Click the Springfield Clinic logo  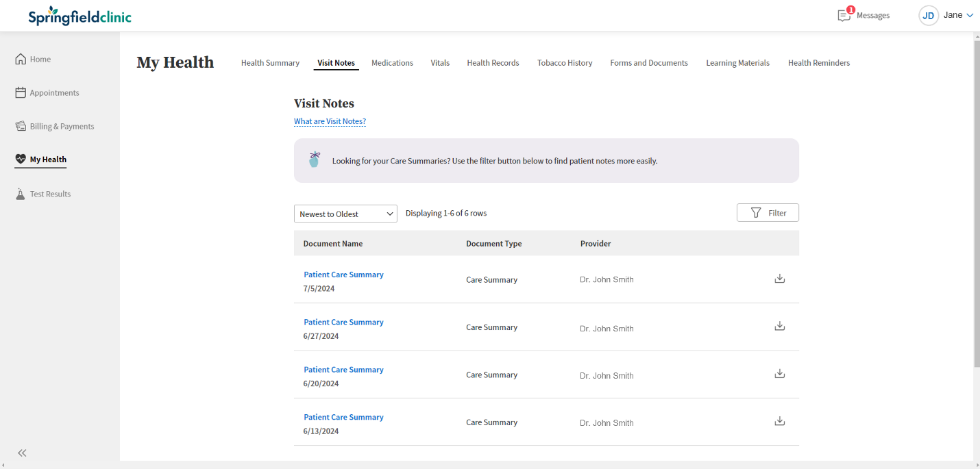(x=80, y=16)
